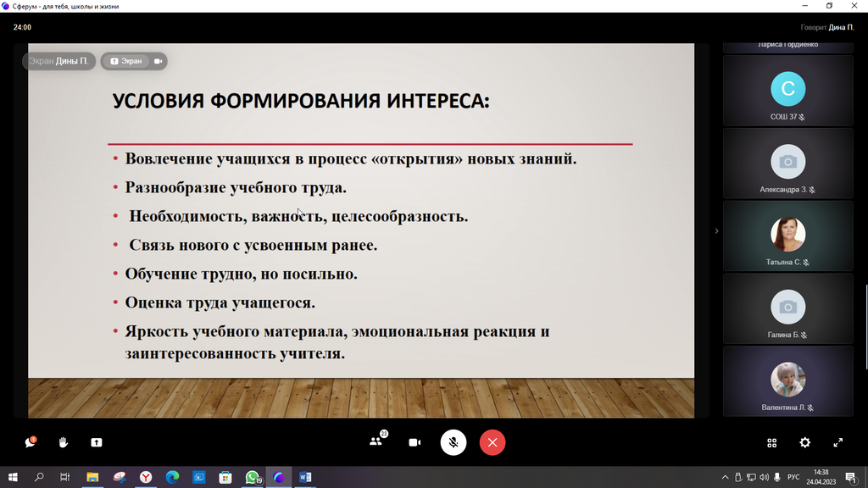
Task: Open the chat messages icon
Action: pos(30,442)
